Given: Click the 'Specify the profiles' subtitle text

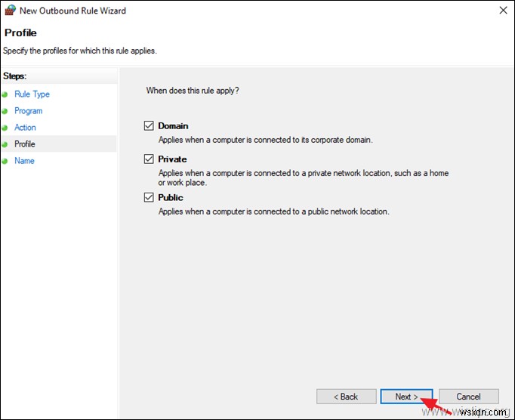Looking at the screenshot, I should pyautogui.click(x=80, y=51).
